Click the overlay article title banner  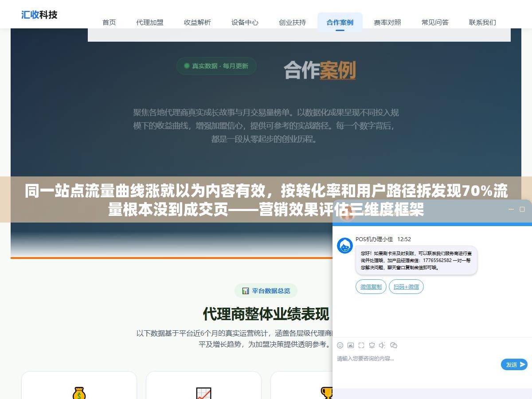[266, 200]
